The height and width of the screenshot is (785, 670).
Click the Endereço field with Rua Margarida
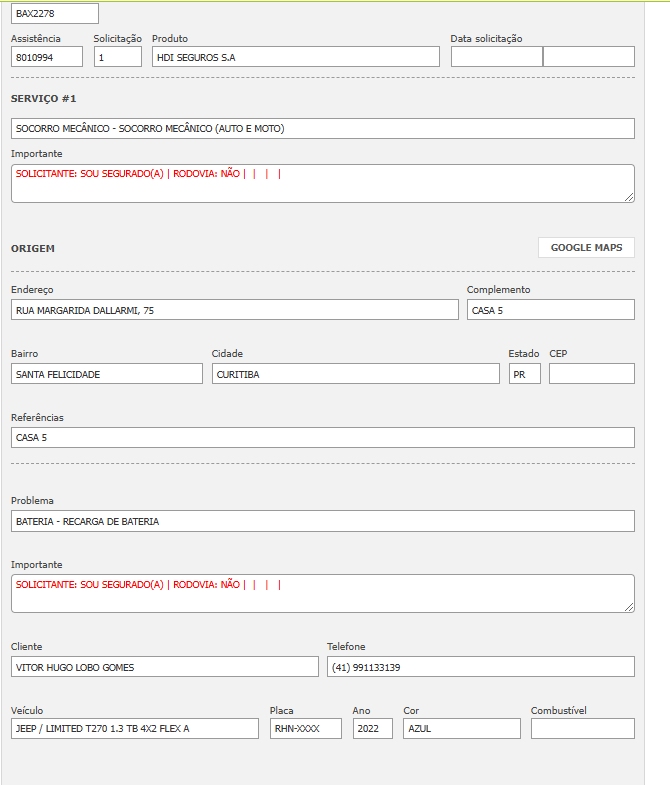(234, 310)
